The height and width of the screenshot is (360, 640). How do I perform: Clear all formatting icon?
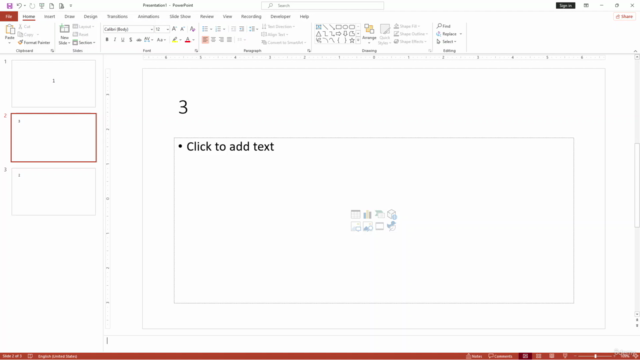(192, 29)
